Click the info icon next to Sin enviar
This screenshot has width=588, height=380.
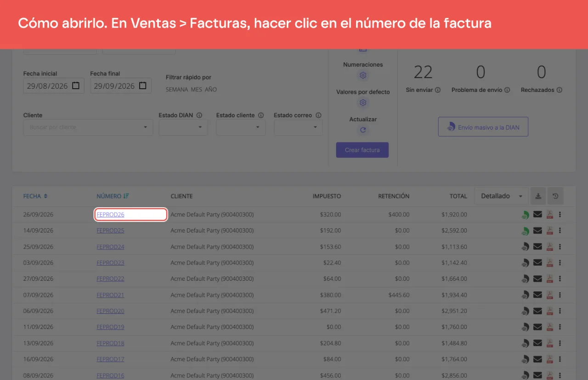pyautogui.click(x=438, y=90)
